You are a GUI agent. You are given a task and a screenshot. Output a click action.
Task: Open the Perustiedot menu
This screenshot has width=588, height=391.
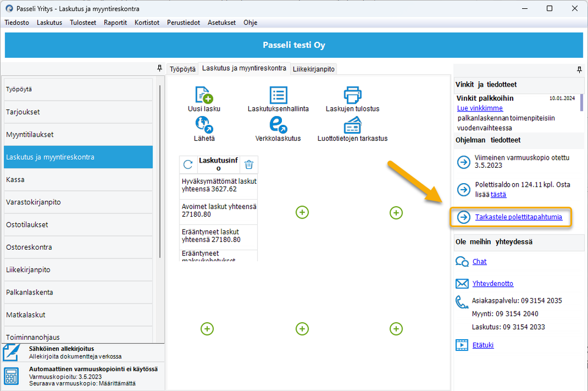coord(184,22)
